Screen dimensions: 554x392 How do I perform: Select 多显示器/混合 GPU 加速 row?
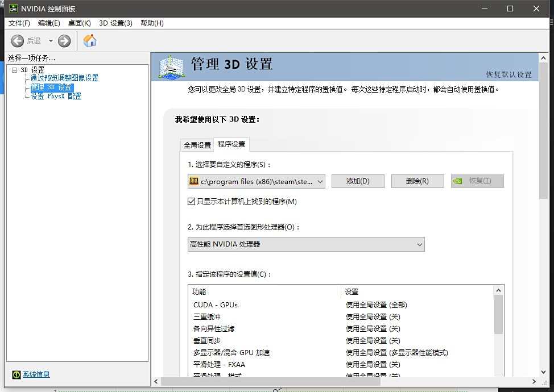coord(341,353)
